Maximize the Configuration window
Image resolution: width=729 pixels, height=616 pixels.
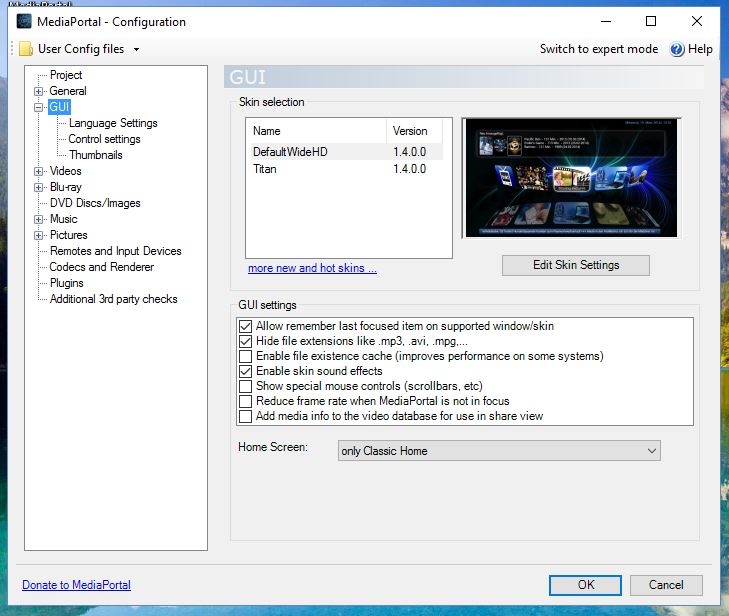pos(651,21)
